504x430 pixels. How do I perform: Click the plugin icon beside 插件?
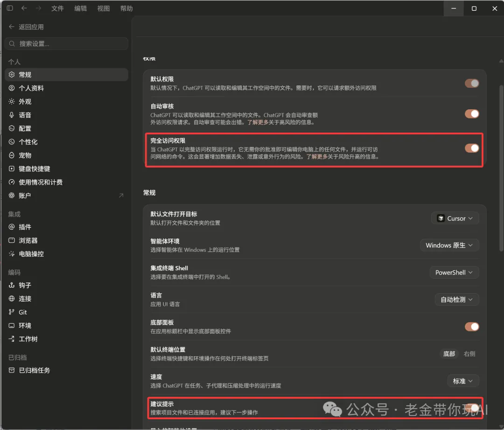(12, 227)
